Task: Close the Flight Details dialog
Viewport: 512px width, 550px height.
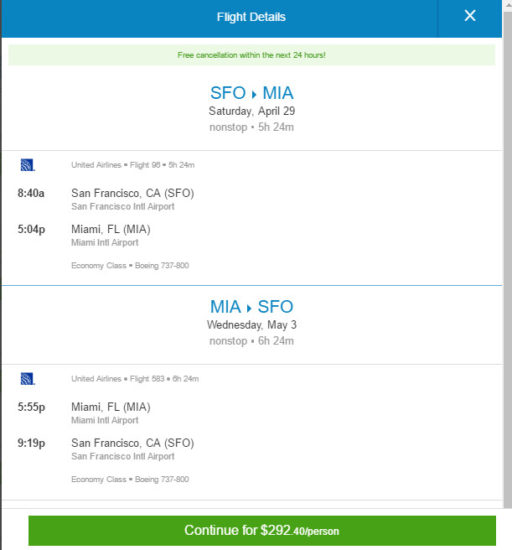Action: [470, 16]
